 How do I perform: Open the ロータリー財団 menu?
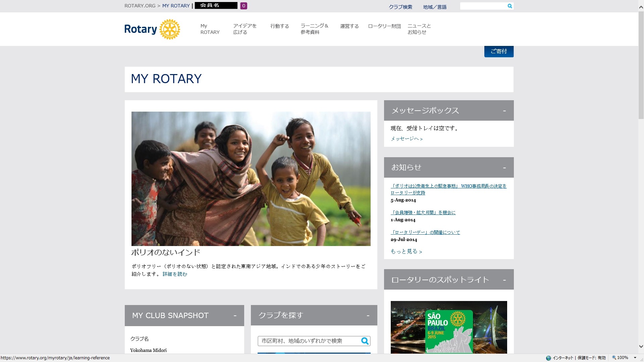pyautogui.click(x=384, y=26)
